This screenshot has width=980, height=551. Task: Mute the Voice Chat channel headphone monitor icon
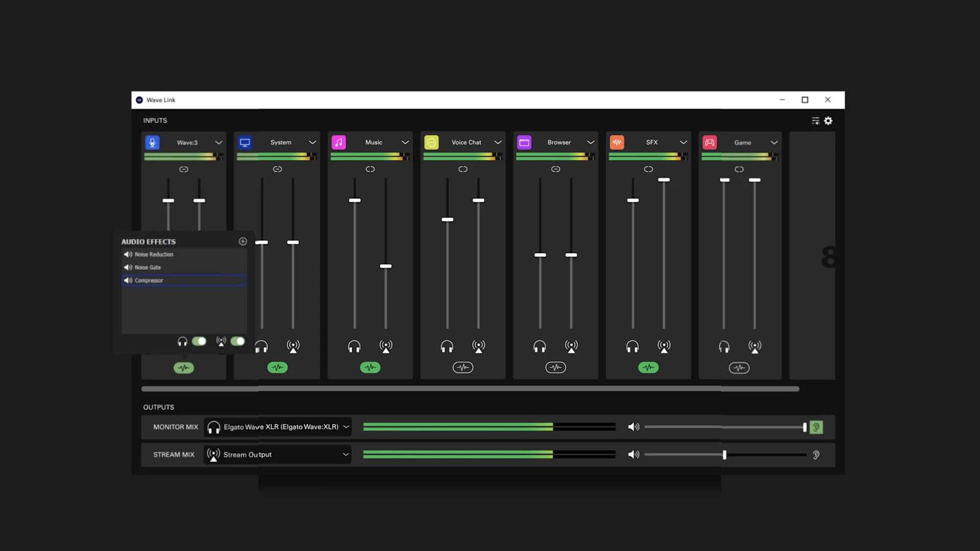(x=447, y=347)
